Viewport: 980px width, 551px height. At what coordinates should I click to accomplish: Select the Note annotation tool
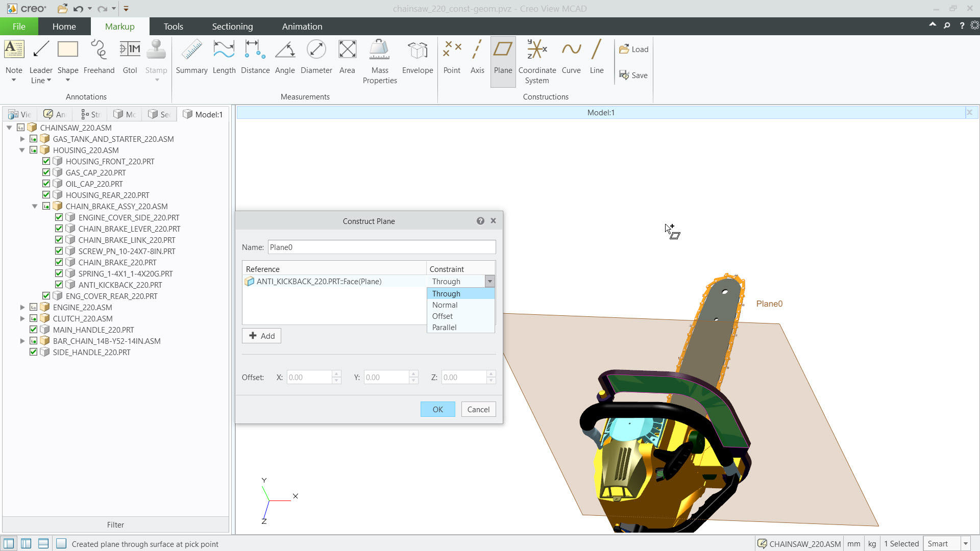tap(14, 60)
